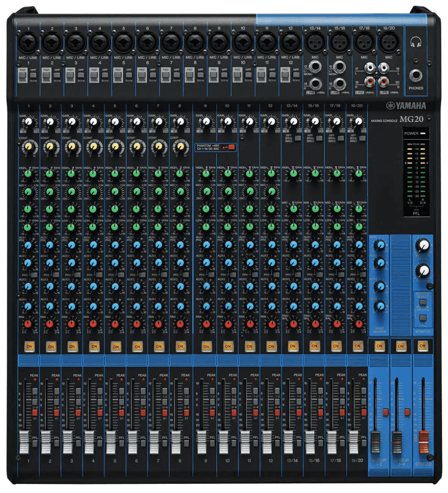Click channel 5 blue AUX1 knob

(115, 245)
